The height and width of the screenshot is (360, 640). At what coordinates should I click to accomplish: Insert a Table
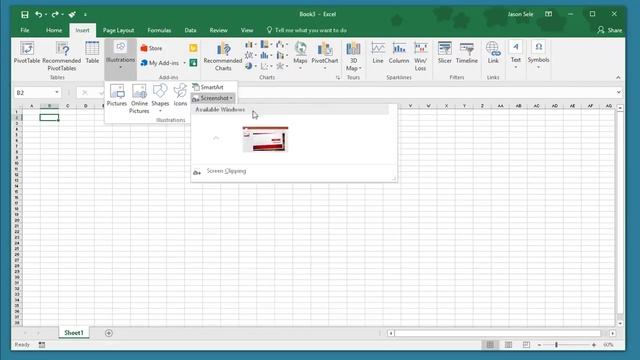tap(92, 53)
